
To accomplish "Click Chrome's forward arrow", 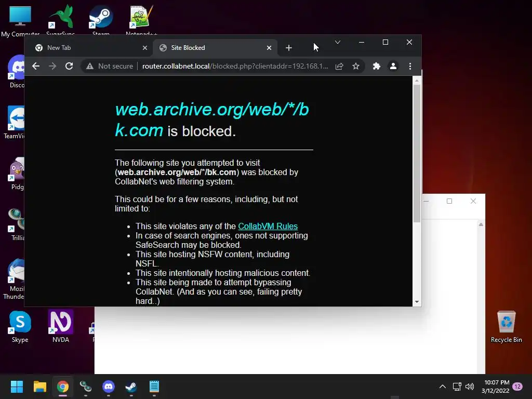I will click(x=52, y=66).
